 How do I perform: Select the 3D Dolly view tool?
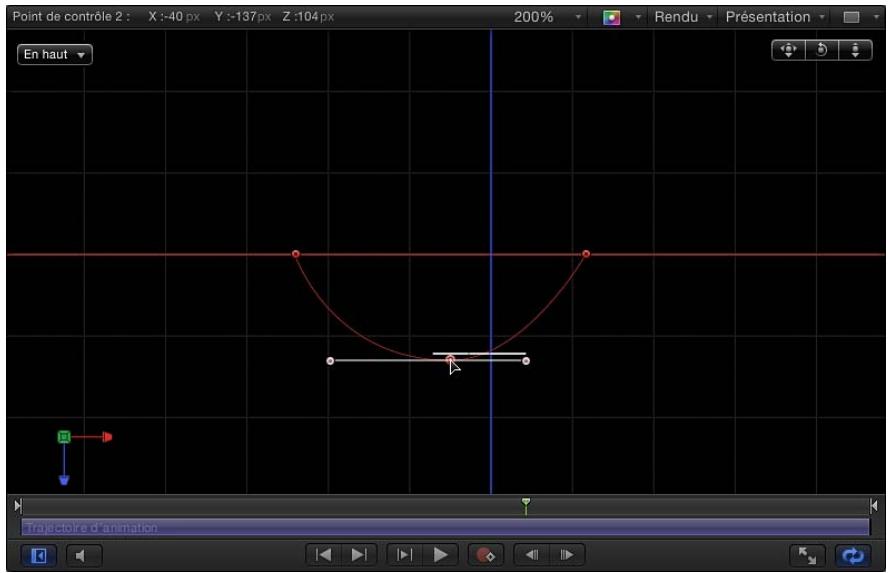tap(855, 50)
